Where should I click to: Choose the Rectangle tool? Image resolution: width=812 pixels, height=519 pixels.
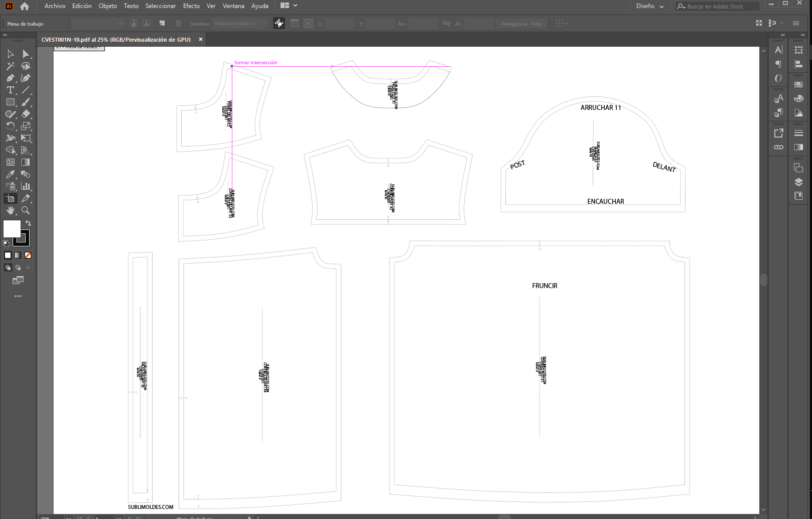pos(11,102)
